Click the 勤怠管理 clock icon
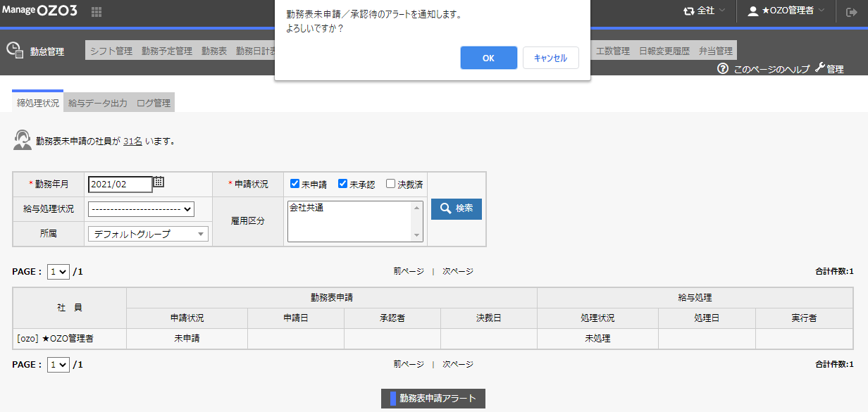 pyautogui.click(x=15, y=50)
